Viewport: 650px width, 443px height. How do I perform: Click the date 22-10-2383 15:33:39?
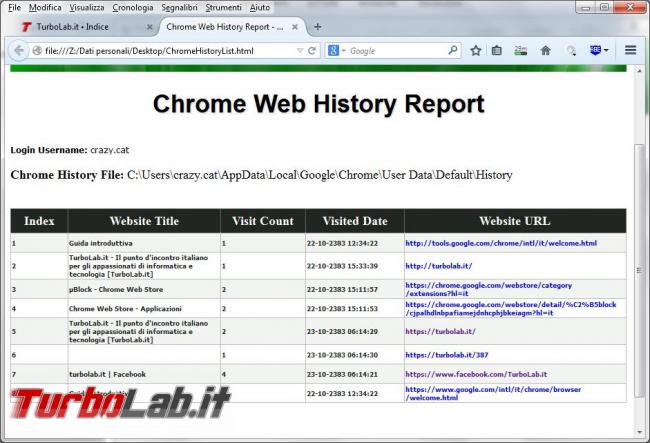point(342,266)
